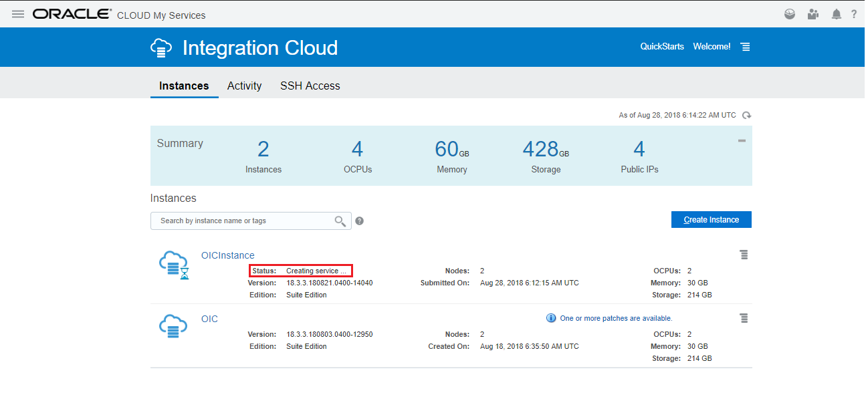Click the QuickStarts link
This screenshot has width=868, height=409.
[662, 47]
